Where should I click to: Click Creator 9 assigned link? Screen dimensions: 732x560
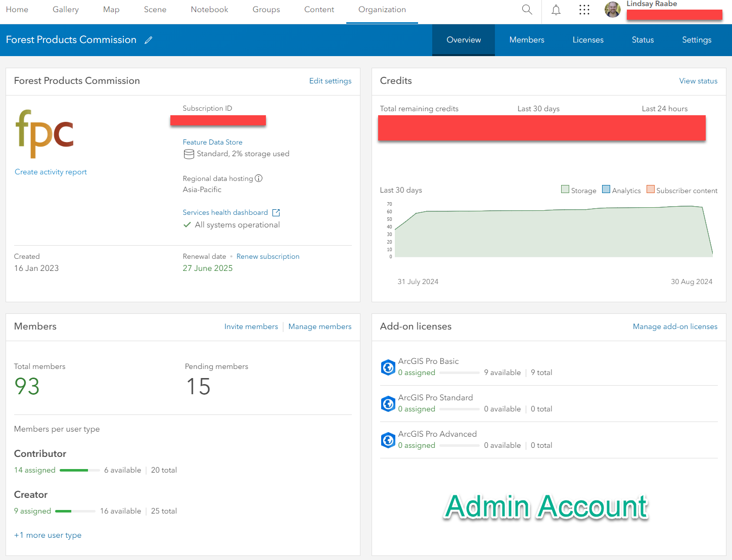click(x=33, y=511)
